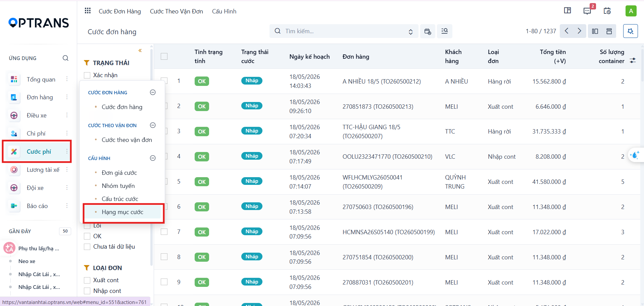Image resolution: width=644 pixels, height=306 pixels.
Task: Click the Tìm kiếm search field
Action: [x=344, y=31]
